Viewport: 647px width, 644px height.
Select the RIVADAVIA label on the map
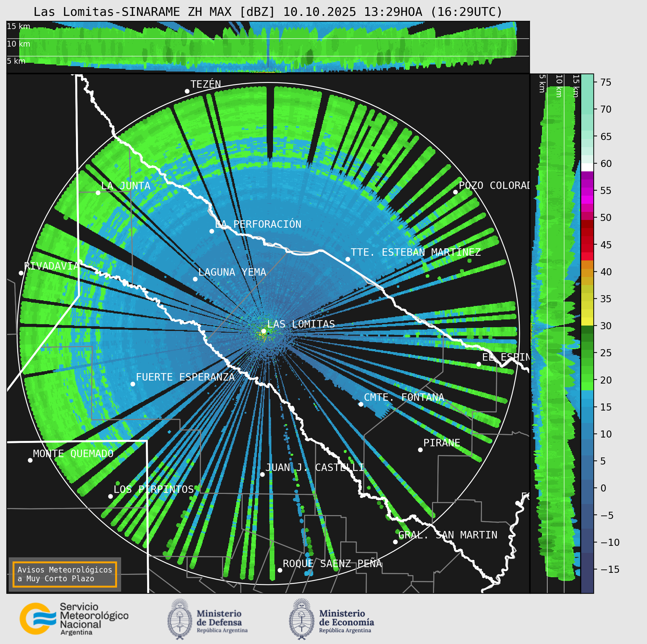(x=51, y=266)
